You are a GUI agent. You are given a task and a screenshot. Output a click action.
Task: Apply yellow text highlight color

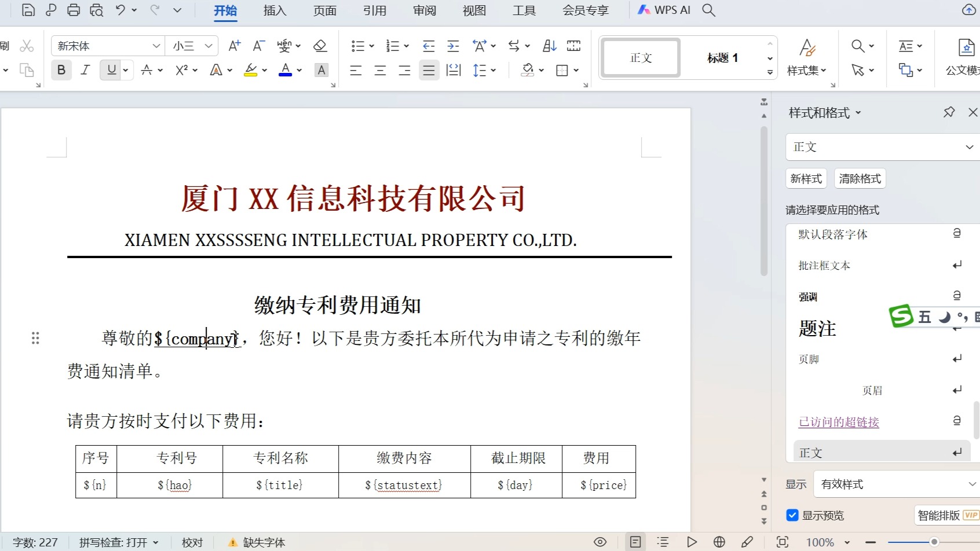[251, 70]
